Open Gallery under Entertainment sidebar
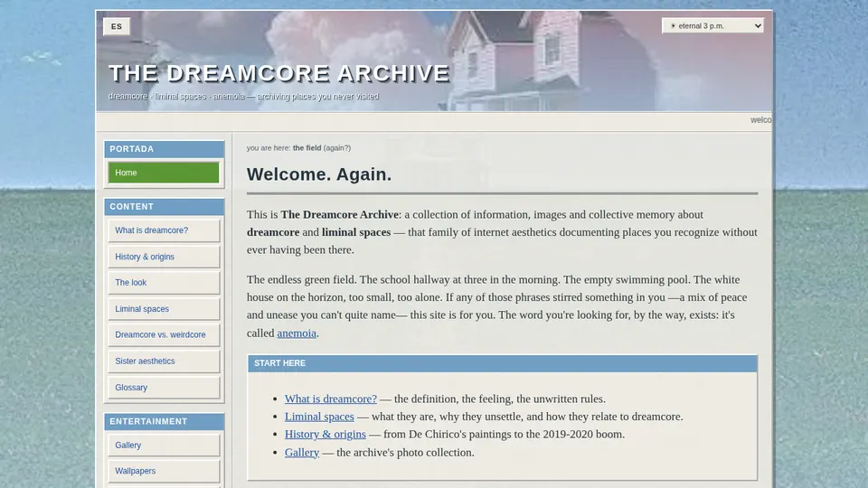The width and height of the screenshot is (868, 488). pyautogui.click(x=164, y=445)
